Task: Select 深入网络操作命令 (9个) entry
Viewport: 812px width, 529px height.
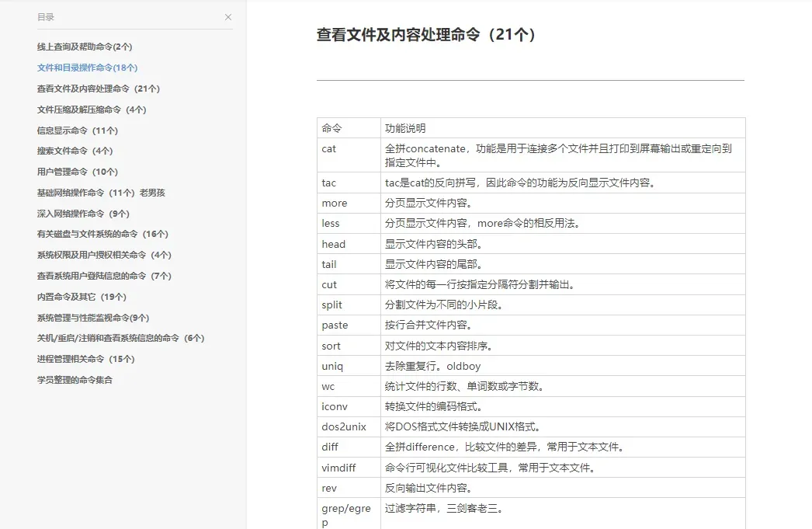Action: (x=83, y=214)
